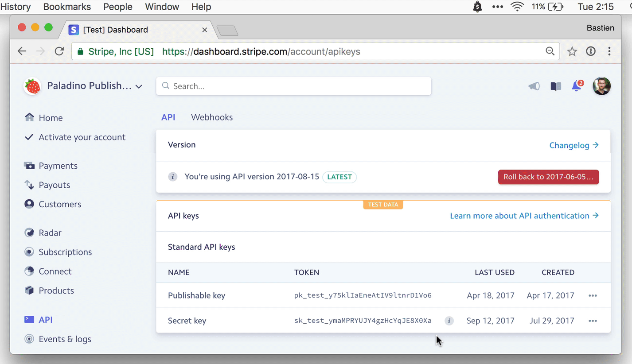
Task: Open Radar from the sidebar
Action: (50, 233)
